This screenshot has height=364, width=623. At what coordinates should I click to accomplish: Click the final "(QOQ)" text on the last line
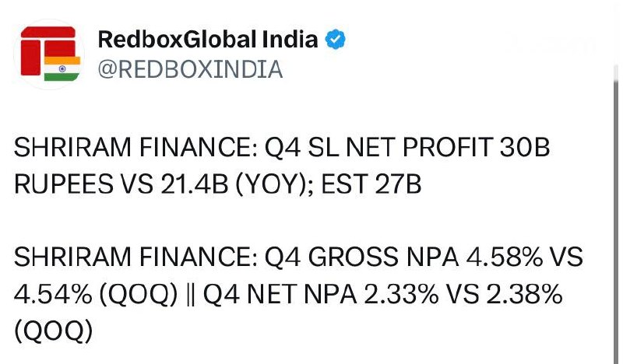pos(53,331)
